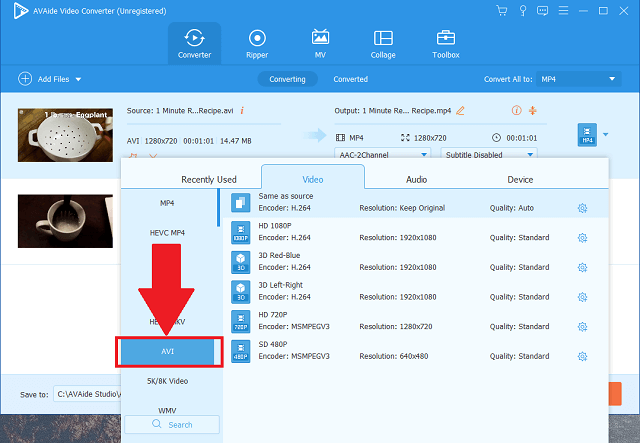Show the Converting list

[x=287, y=79]
